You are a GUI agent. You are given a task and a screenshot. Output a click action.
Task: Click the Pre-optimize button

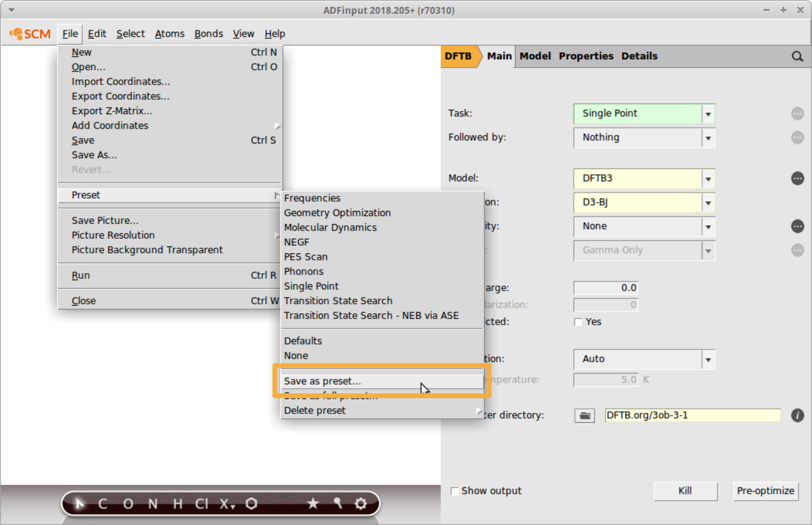765,491
